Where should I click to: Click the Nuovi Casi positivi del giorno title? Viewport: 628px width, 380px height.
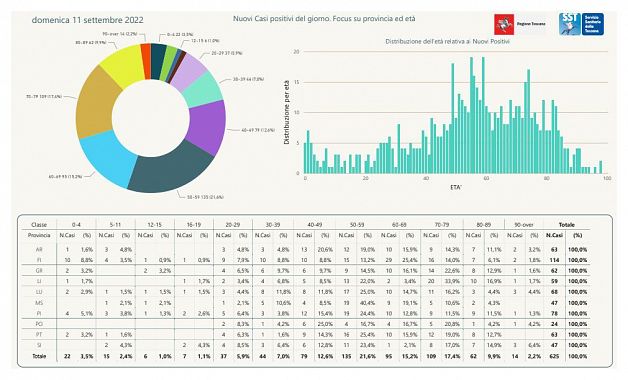[x=324, y=19]
